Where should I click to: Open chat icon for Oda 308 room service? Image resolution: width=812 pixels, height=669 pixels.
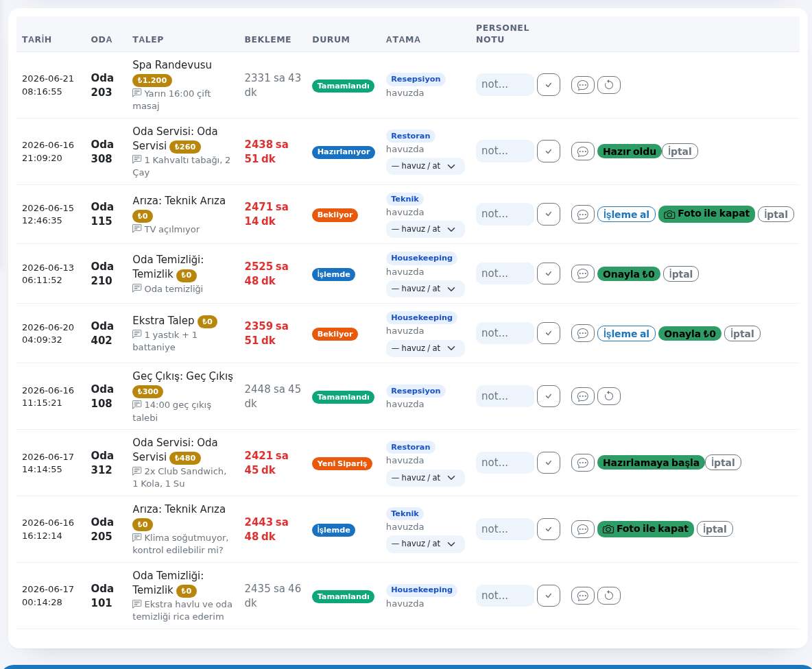582,151
